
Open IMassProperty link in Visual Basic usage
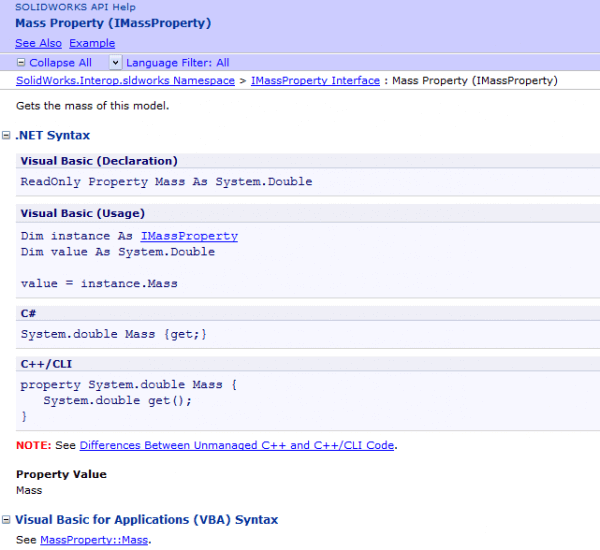point(189,236)
